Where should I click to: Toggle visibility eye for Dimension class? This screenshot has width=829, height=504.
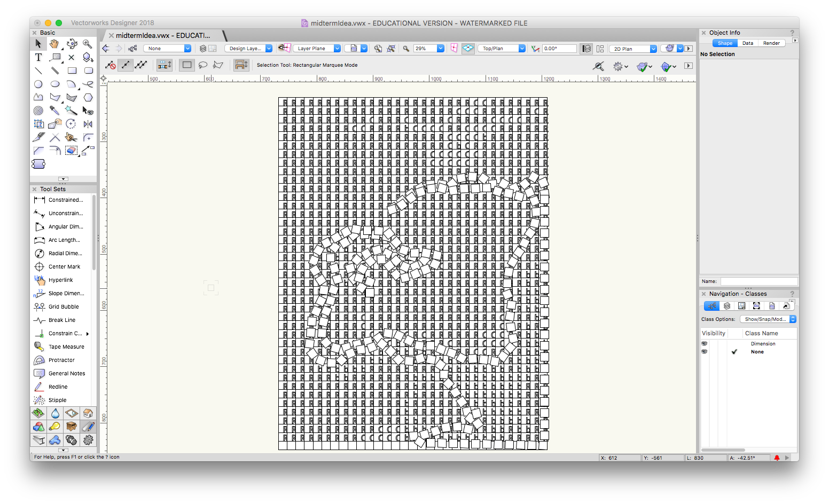(x=705, y=344)
